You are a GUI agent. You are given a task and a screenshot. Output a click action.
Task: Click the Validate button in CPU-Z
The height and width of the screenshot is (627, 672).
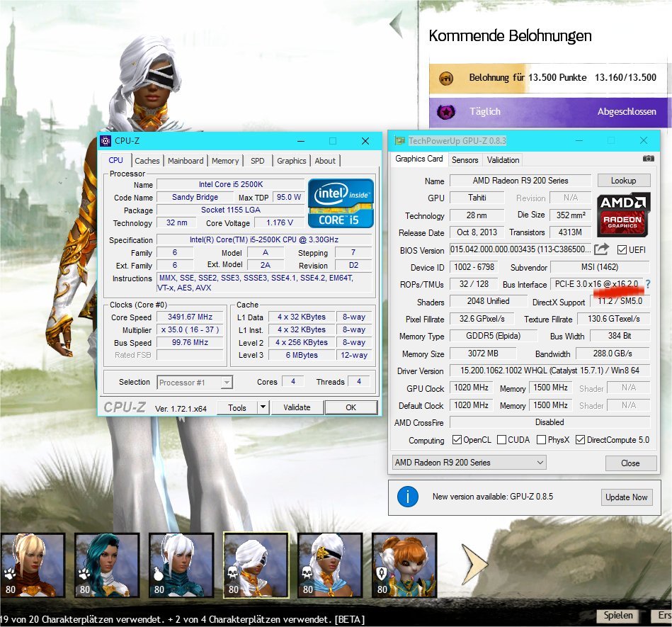[297, 407]
